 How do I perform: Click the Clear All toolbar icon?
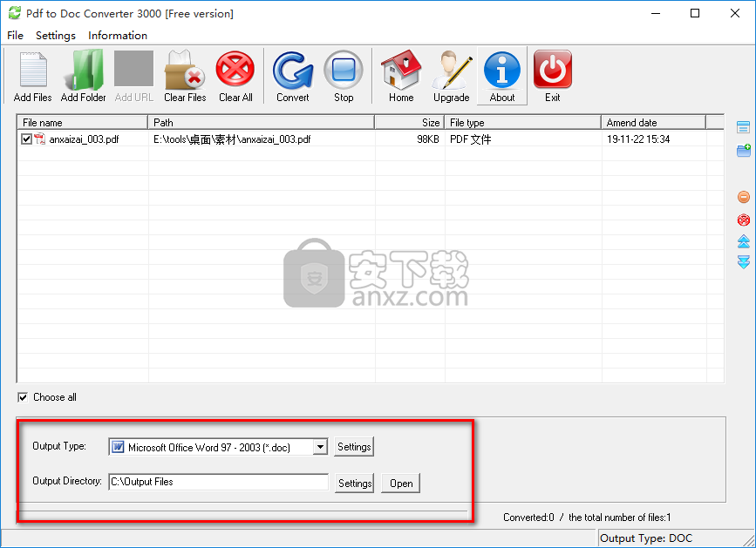point(235,77)
